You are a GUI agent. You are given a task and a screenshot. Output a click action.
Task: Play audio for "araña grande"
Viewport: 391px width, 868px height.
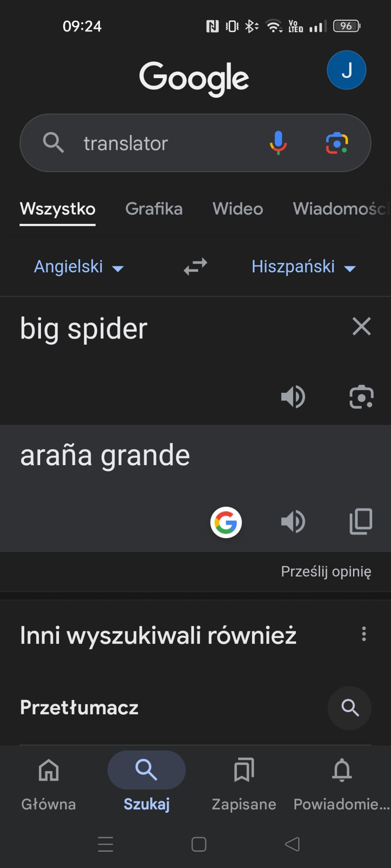pos(293,522)
